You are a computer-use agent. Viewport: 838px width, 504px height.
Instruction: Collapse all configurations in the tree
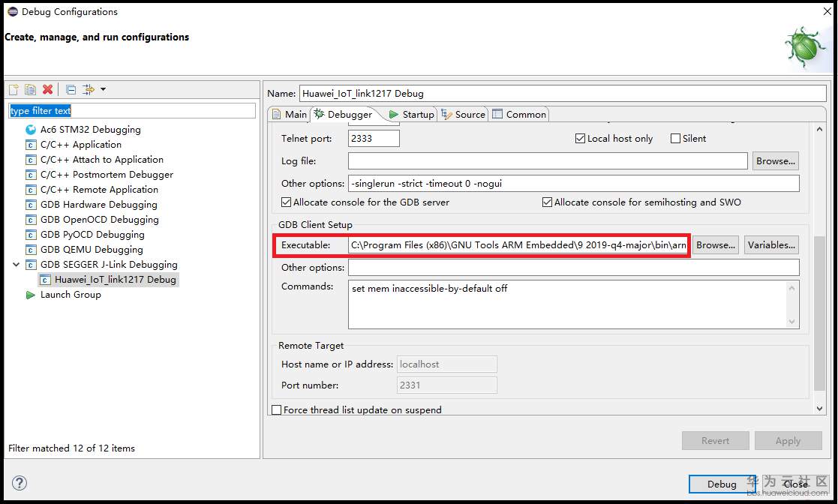[71, 89]
